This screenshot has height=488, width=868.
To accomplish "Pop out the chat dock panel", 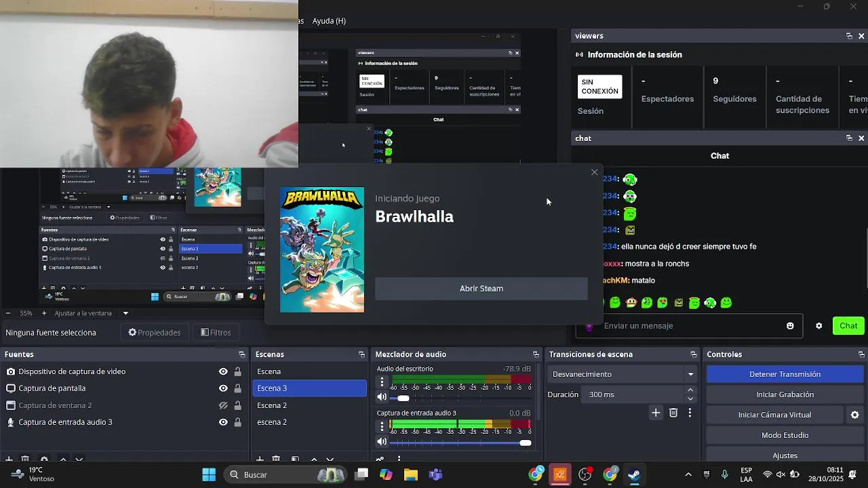I will [x=849, y=138].
